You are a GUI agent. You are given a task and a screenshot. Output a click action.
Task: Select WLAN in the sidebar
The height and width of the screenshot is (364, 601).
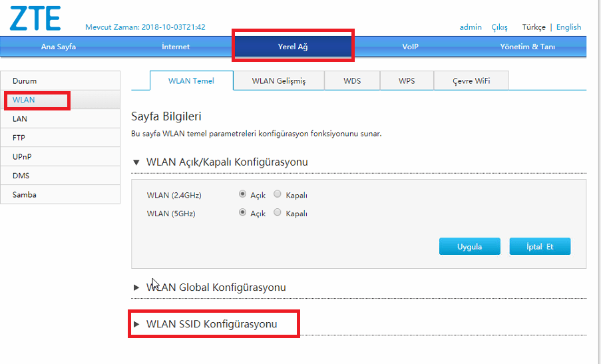[x=24, y=100]
